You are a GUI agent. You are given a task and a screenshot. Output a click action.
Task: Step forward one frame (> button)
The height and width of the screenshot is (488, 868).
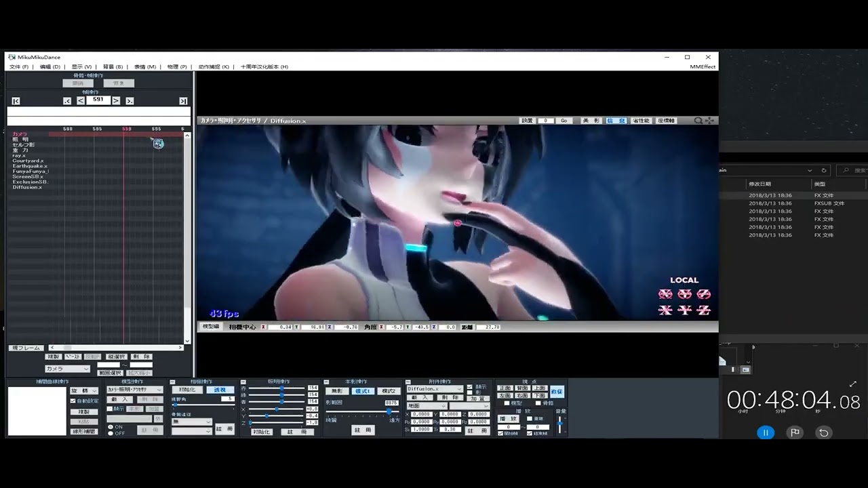[x=116, y=100]
